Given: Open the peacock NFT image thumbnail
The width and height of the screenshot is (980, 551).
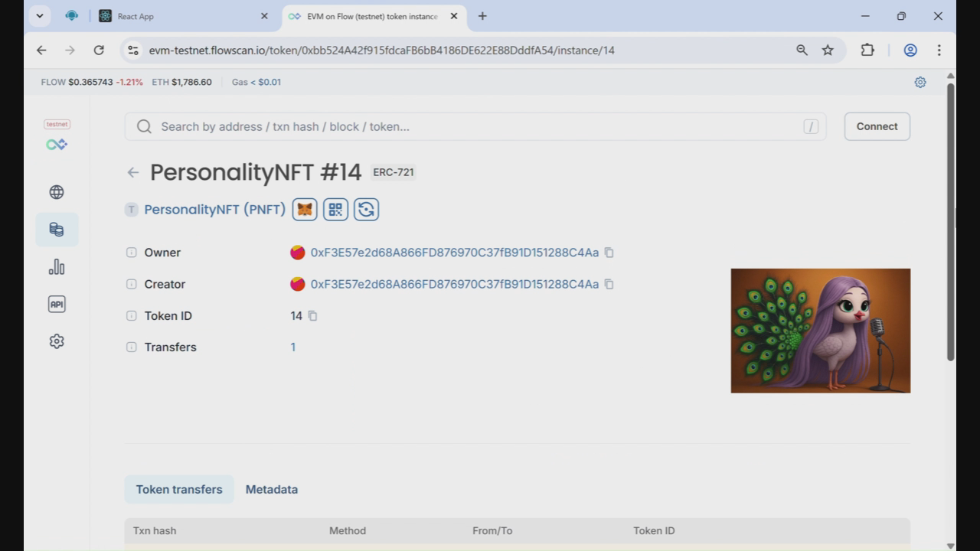Looking at the screenshot, I should [x=821, y=331].
